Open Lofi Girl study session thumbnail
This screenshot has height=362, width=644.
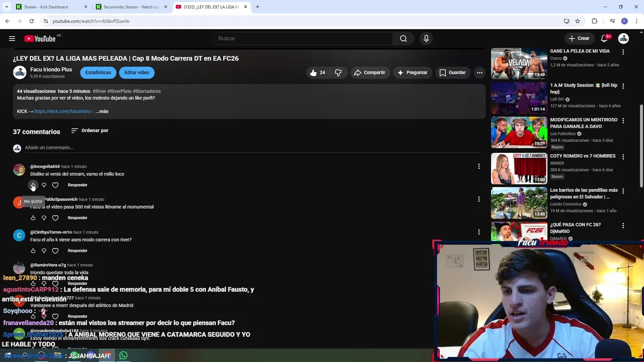[x=519, y=98]
